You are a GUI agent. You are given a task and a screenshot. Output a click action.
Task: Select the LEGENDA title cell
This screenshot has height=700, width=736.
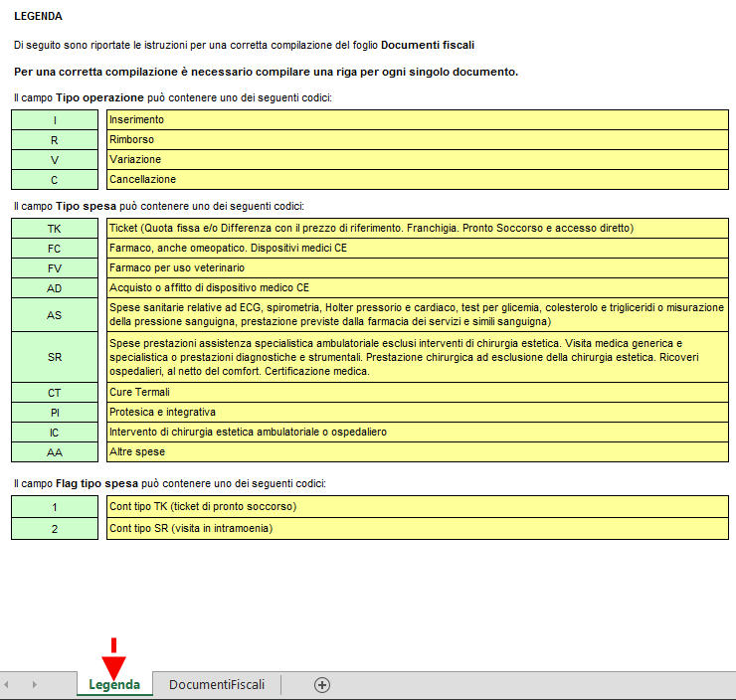(x=38, y=17)
